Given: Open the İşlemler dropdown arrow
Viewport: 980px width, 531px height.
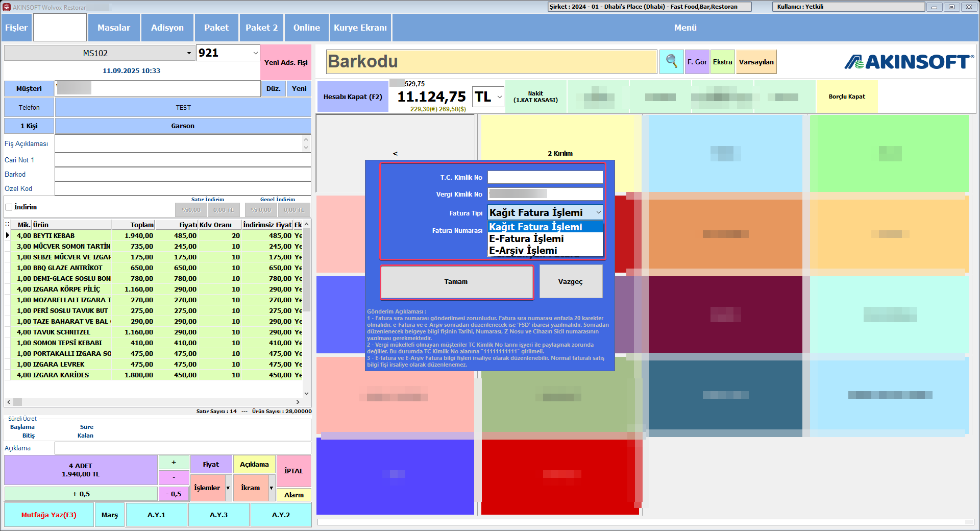Looking at the screenshot, I should 228,488.
